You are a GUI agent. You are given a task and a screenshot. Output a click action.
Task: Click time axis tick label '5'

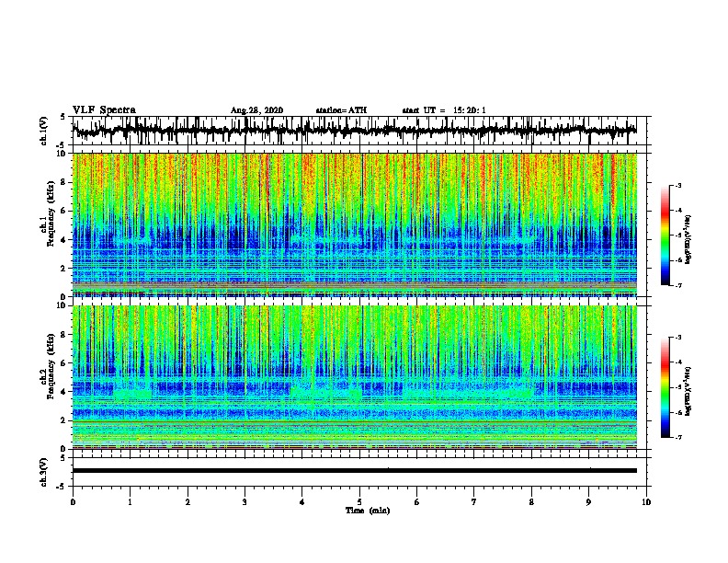(359, 502)
